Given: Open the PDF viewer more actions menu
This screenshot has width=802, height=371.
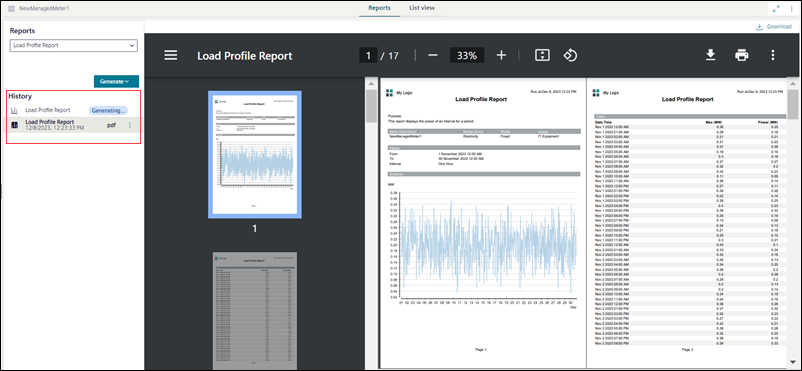Looking at the screenshot, I should click(773, 55).
